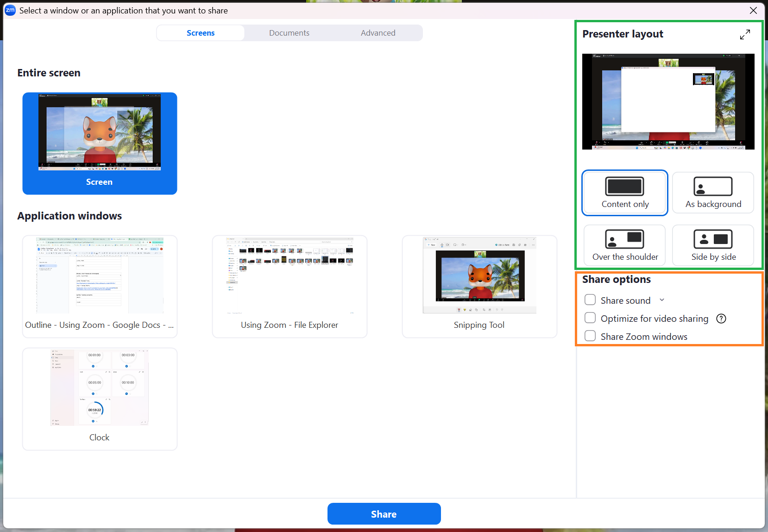768x532 pixels.
Task: Check the Share Zoom windows option
Action: (x=590, y=336)
